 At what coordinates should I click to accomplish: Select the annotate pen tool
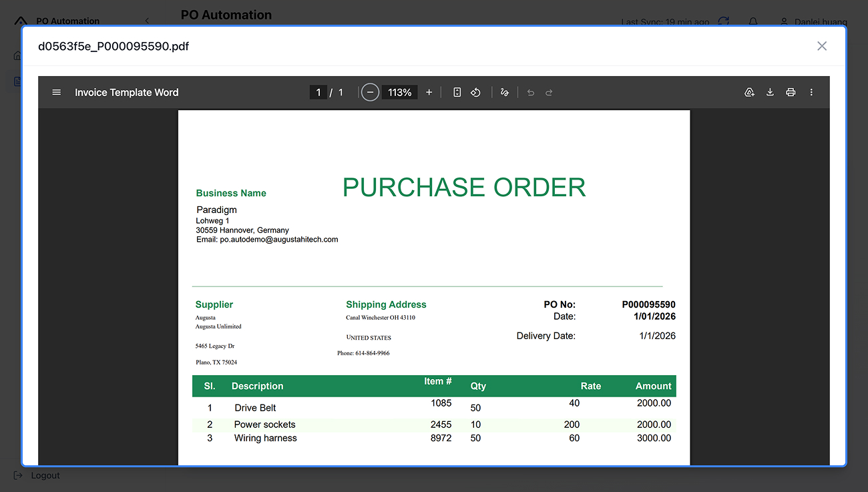point(504,92)
